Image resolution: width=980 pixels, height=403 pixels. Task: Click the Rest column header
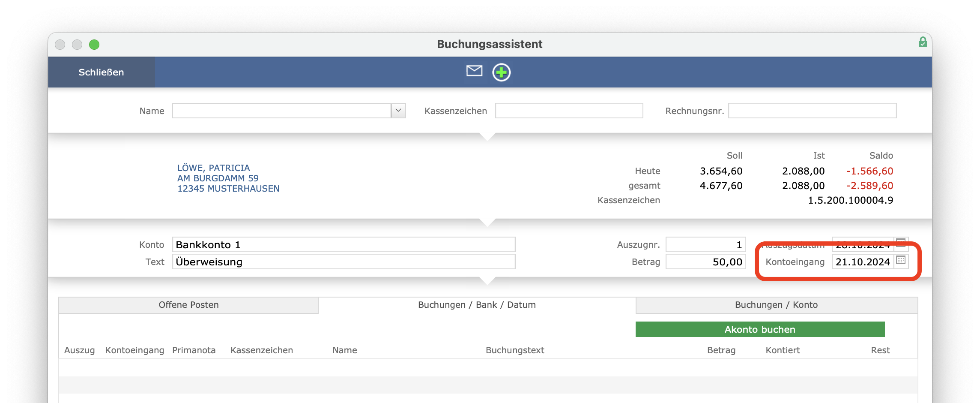point(880,350)
